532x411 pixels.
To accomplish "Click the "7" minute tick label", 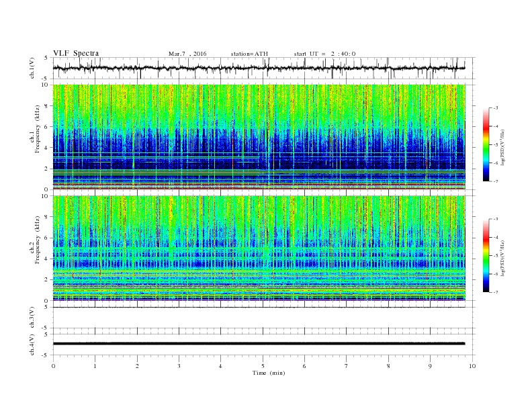I will coord(347,366).
